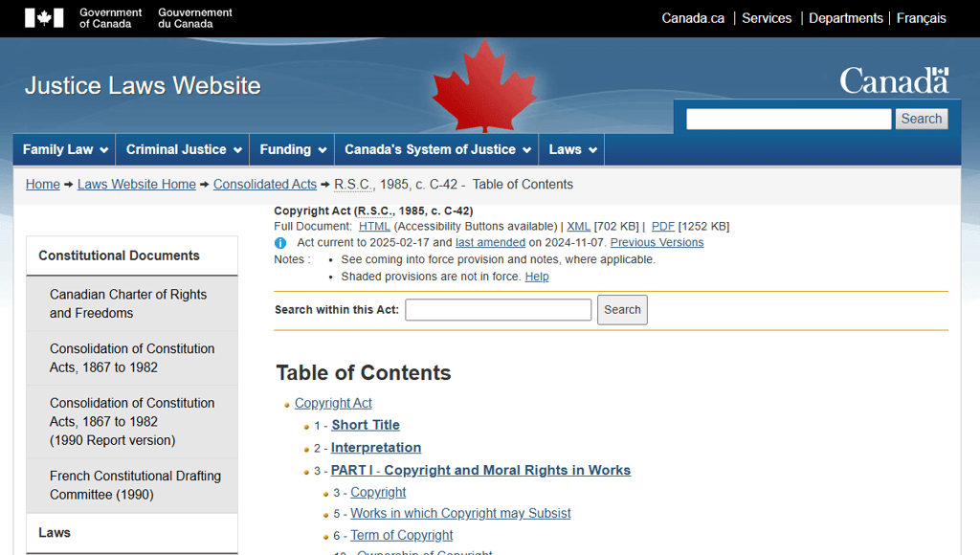Image resolution: width=980 pixels, height=555 pixels.
Task: Open the Canada.ca link
Action: point(693,18)
